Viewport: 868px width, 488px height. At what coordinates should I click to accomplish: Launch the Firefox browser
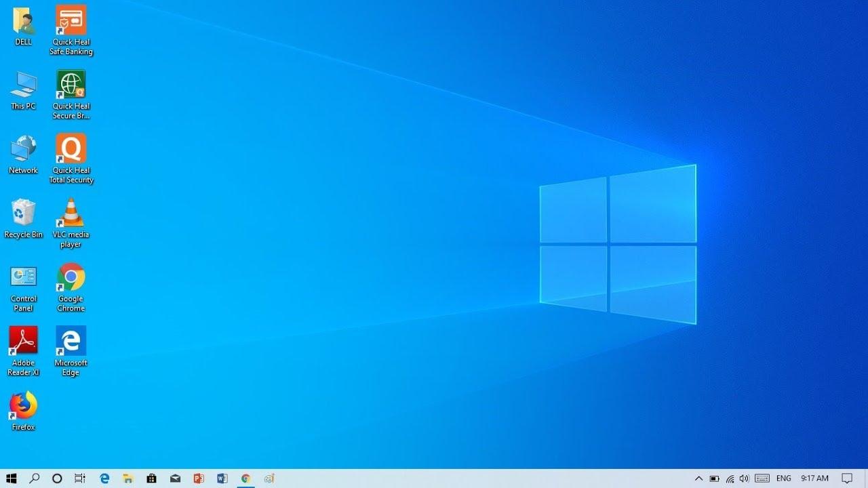23,405
